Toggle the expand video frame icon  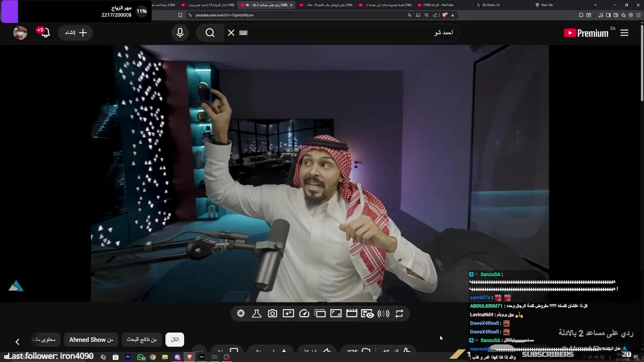point(336,314)
